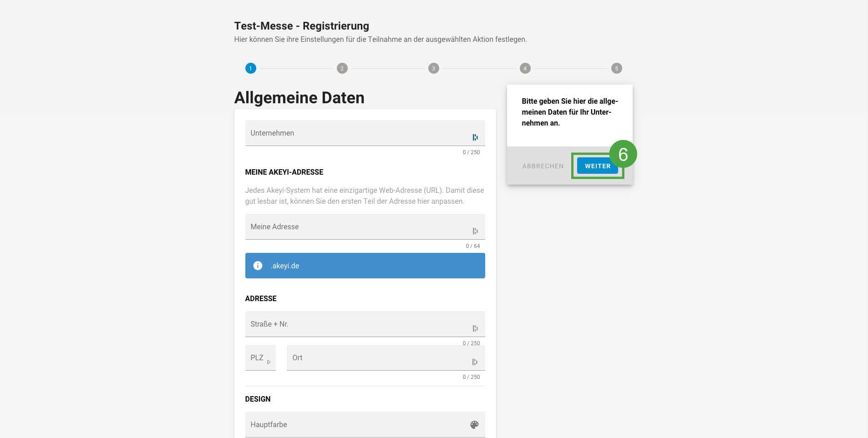This screenshot has width=868, height=438.
Task: Click into the Straße + Nr. field
Action: tap(355, 324)
